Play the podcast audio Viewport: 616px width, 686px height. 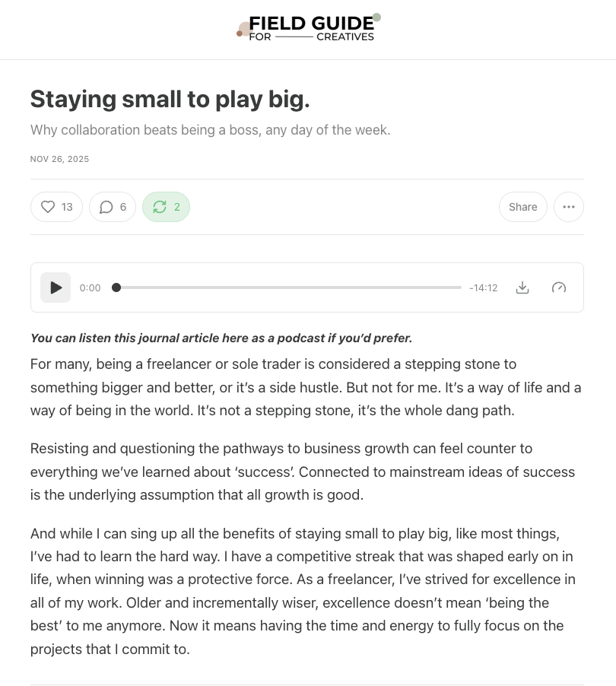(56, 287)
